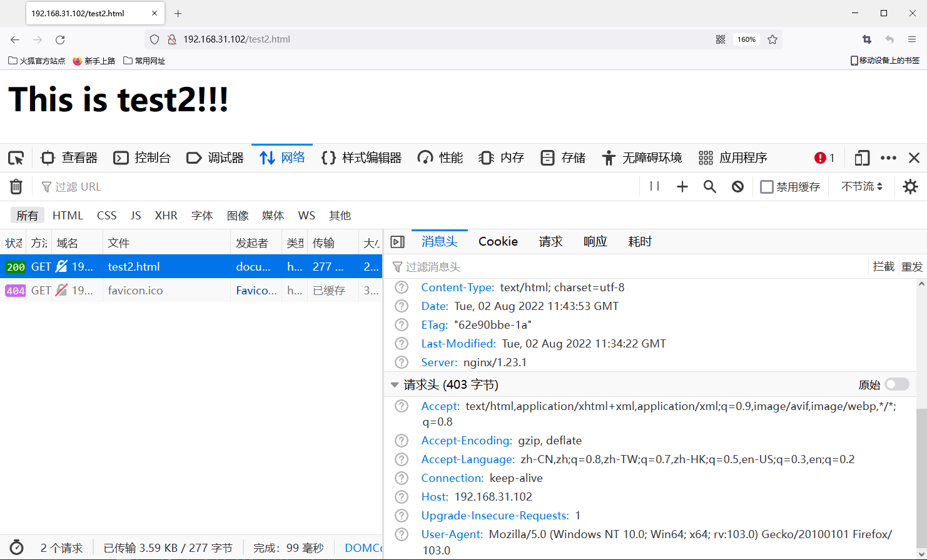Toggle the 原始 raw headers switch

(896, 384)
